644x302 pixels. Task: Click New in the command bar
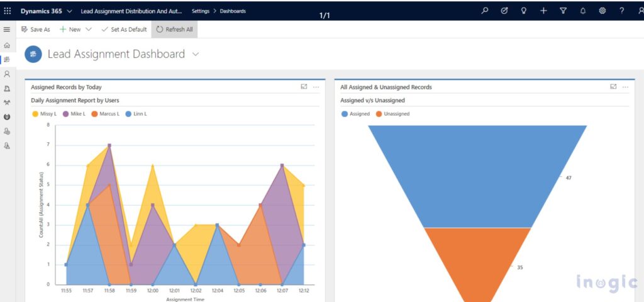70,30
